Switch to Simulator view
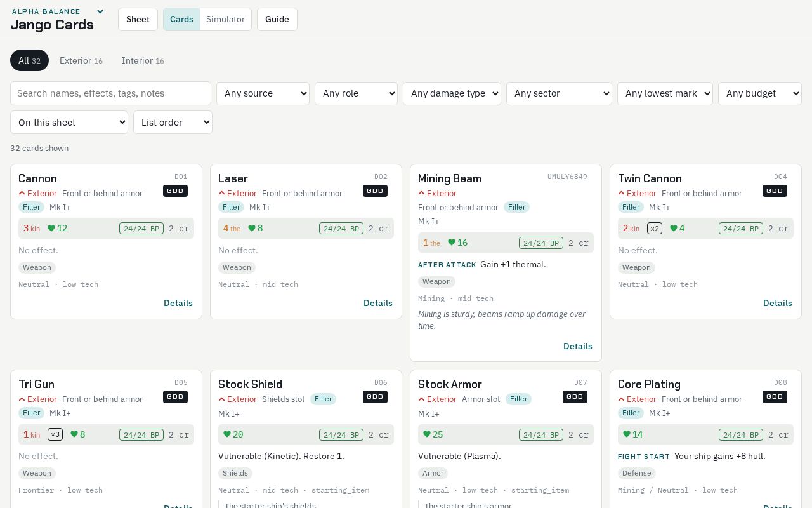This screenshot has height=508, width=812. [225, 19]
